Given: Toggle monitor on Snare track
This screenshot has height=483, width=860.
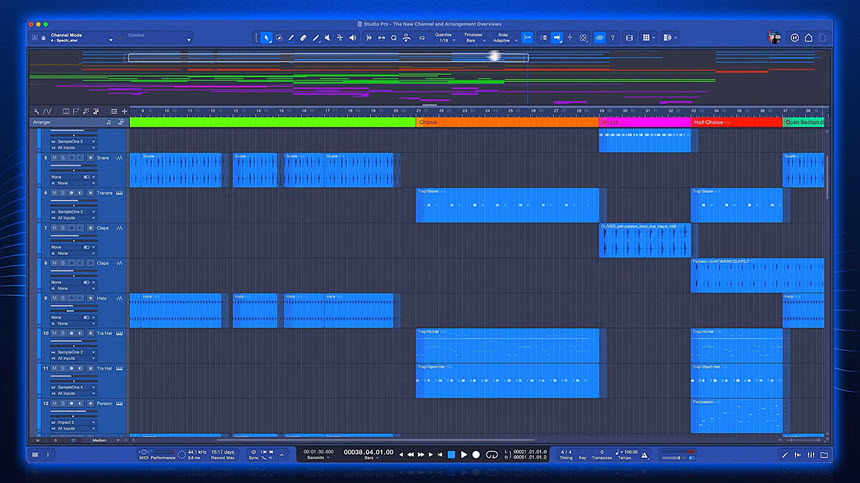Looking at the screenshot, I should 80,158.
